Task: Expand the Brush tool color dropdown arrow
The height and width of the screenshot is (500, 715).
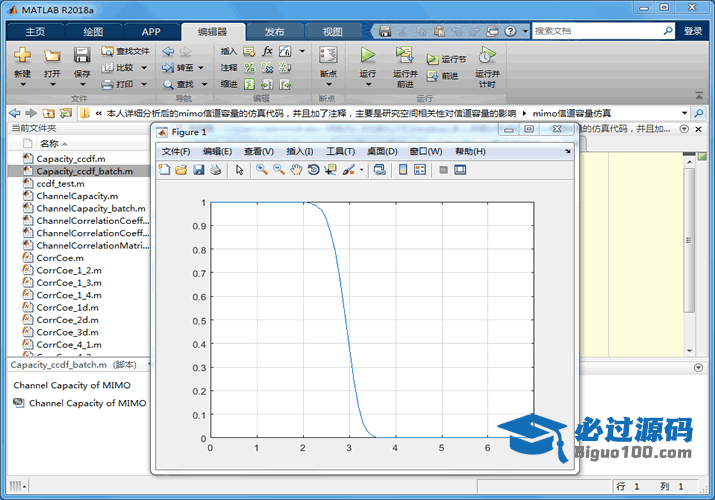Action: point(362,170)
